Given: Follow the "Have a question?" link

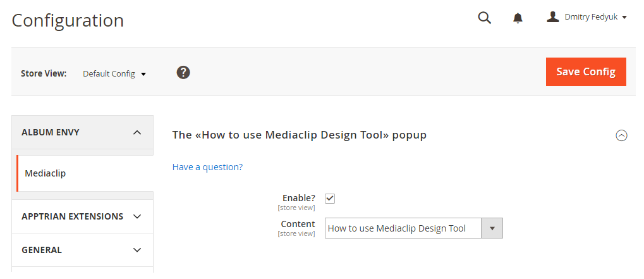Looking at the screenshot, I should pyautogui.click(x=207, y=167).
